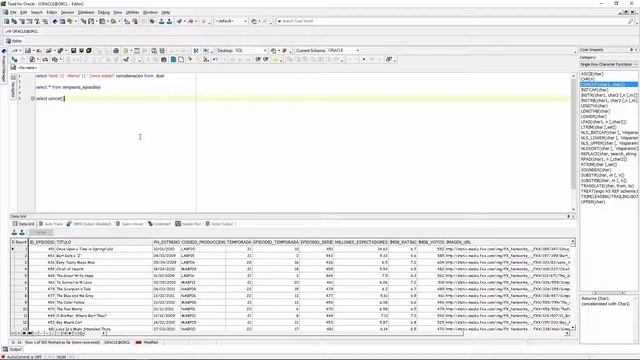
Task: Click the blue document icon in editor toolbar
Action: coord(173,60)
